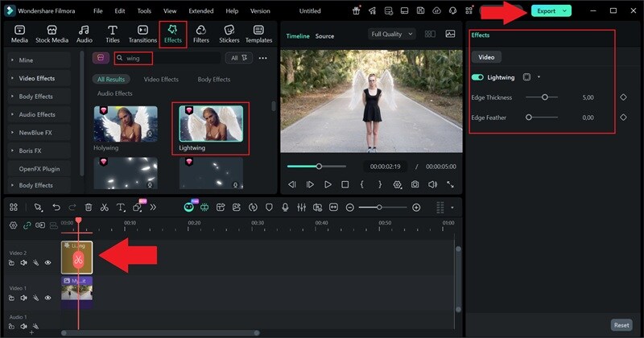Open the Transitions panel
Image resolution: width=644 pixels, height=338 pixels.
[x=142, y=34]
